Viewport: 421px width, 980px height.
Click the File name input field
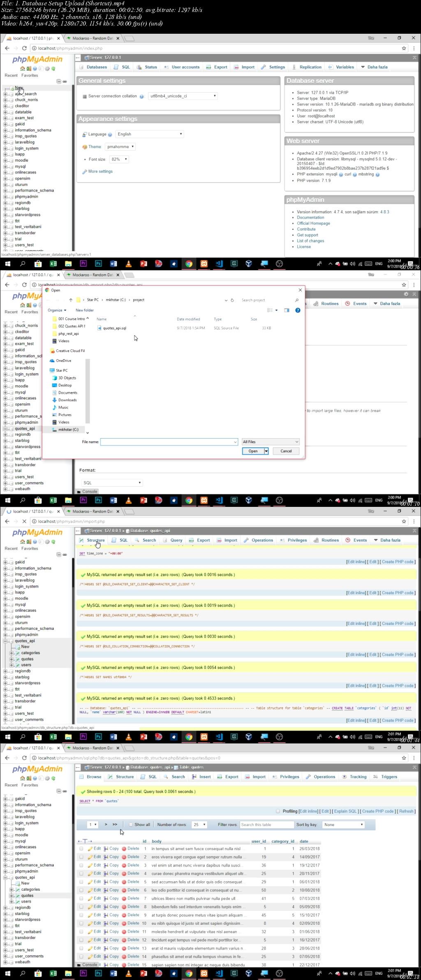click(x=169, y=441)
